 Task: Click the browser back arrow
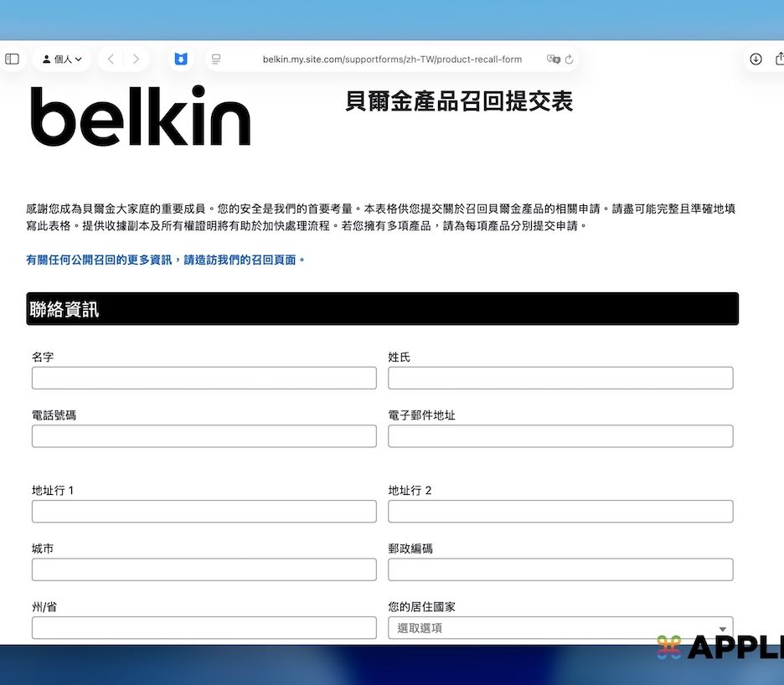111,59
